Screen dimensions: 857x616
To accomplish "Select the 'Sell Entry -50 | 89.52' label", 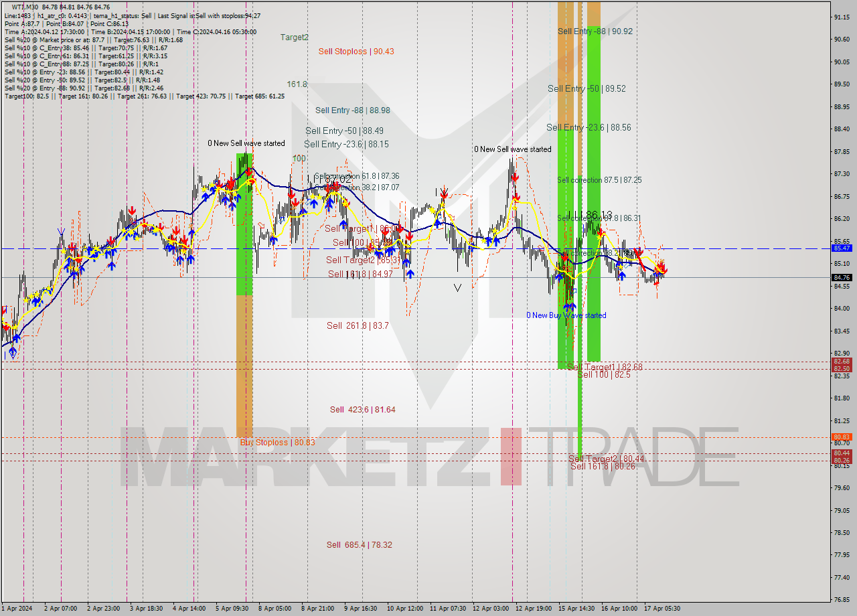I will click(587, 88).
